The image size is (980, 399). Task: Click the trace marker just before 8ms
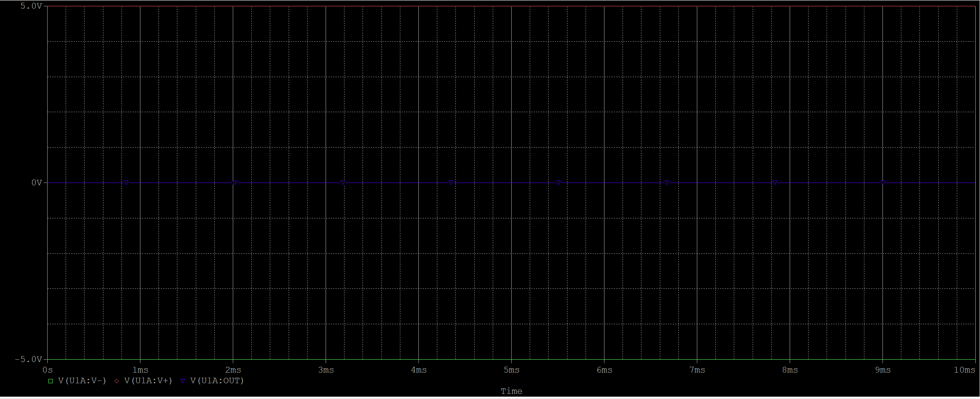point(775,183)
